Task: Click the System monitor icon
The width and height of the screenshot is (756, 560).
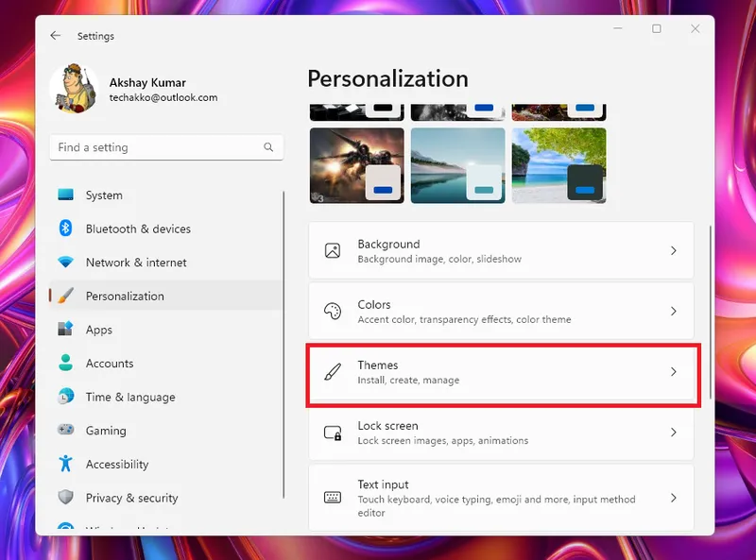Action: 65,195
